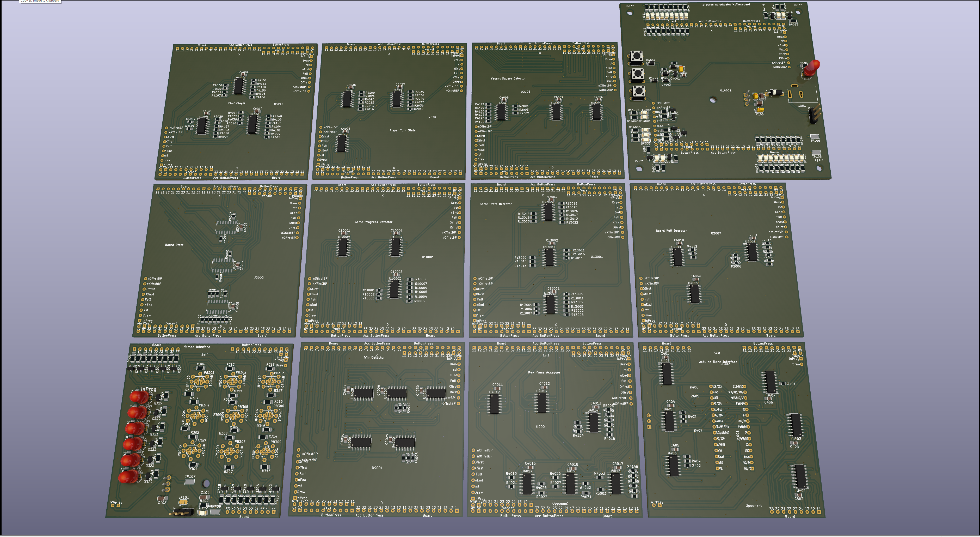The height and width of the screenshot is (537, 980).
Task: Click the 'Player Turn State' board title
Action: pos(402,130)
